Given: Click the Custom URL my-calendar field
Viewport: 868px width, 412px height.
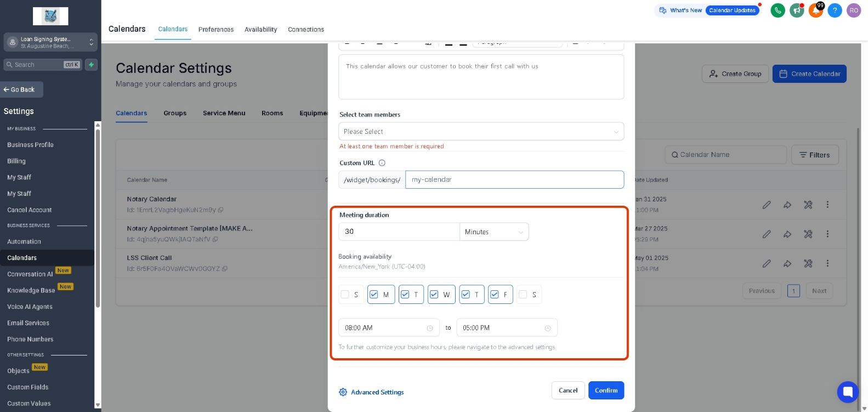Looking at the screenshot, I should (514, 180).
